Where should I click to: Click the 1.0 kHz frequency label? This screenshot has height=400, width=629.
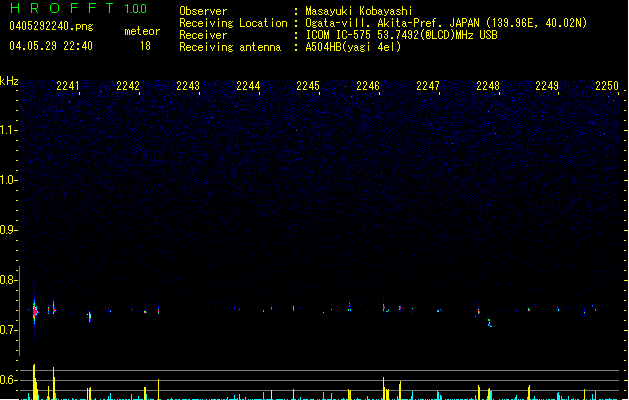tap(8, 180)
